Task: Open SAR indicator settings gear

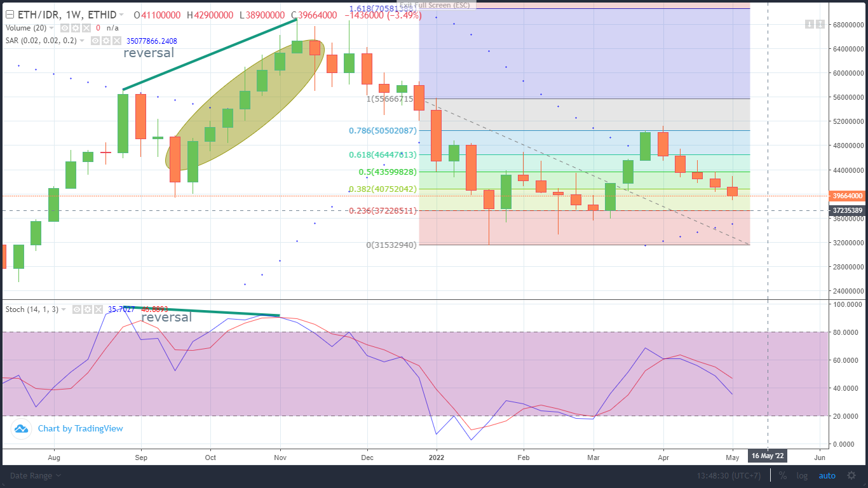Action: pos(106,41)
